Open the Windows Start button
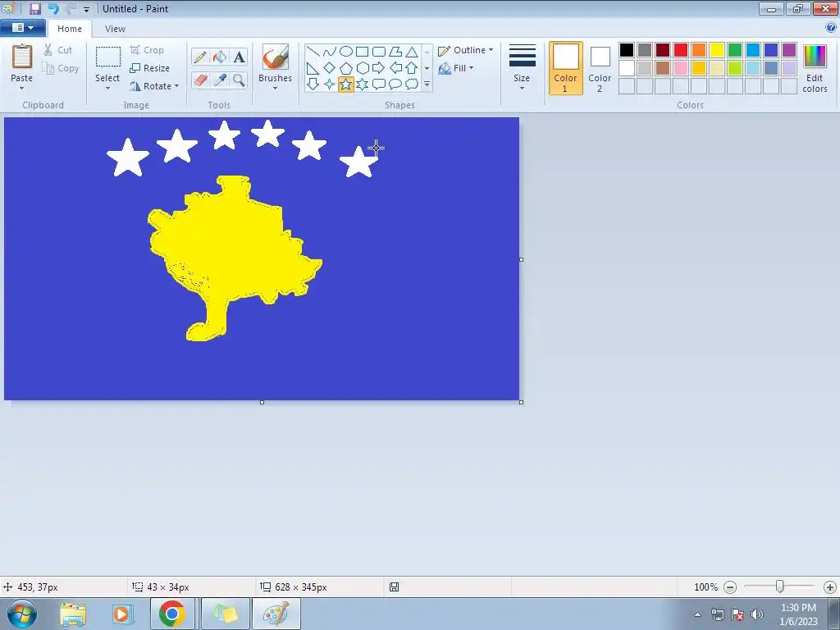 click(x=22, y=614)
